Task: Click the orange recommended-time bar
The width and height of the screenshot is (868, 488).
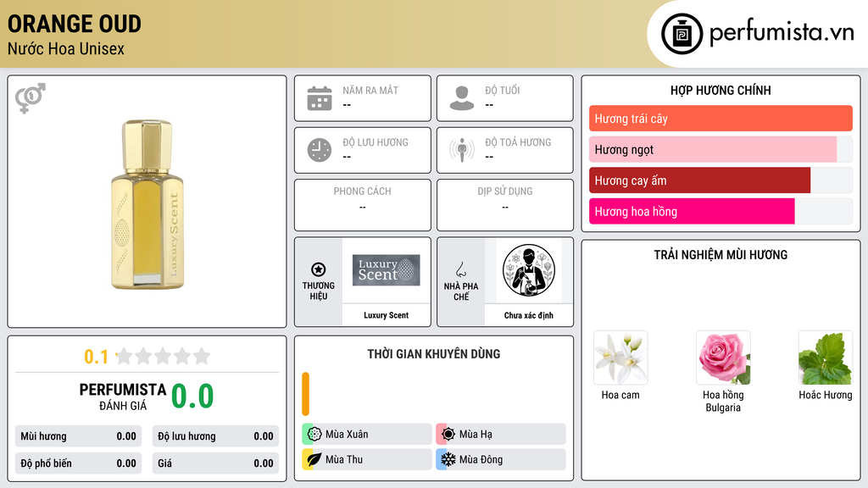Action: pyautogui.click(x=305, y=394)
